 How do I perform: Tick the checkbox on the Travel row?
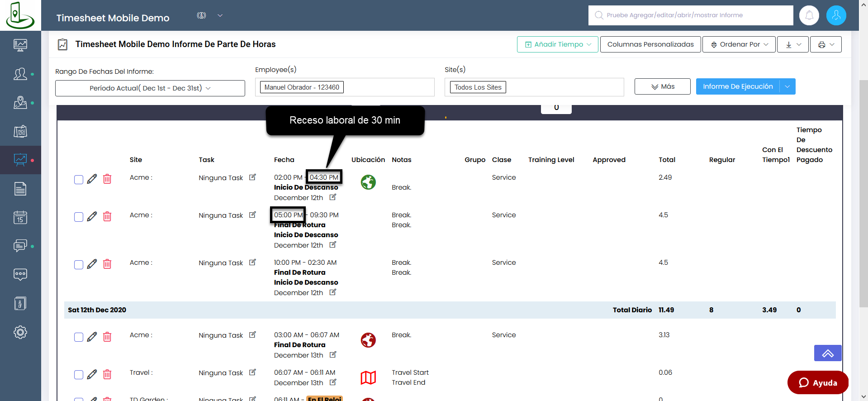click(79, 375)
